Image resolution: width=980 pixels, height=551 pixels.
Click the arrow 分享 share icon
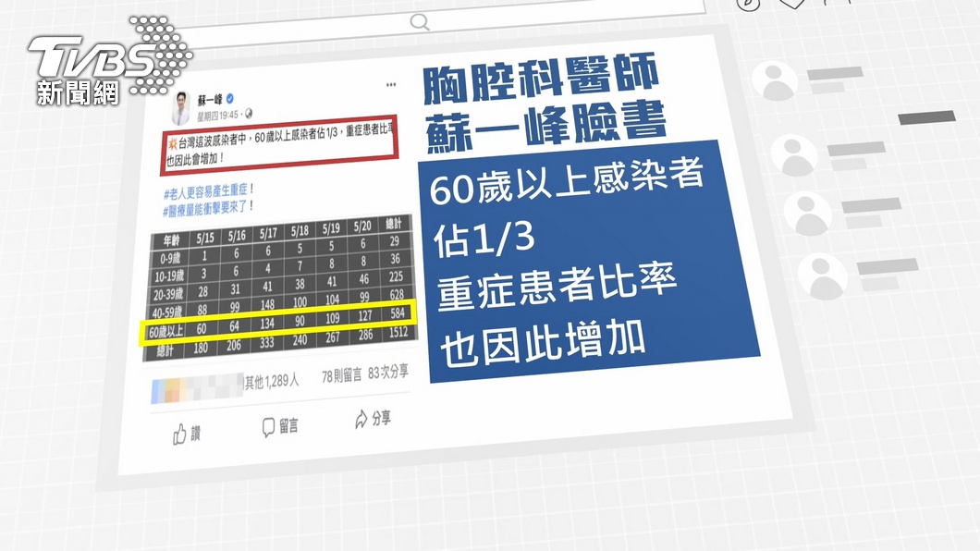[361, 419]
